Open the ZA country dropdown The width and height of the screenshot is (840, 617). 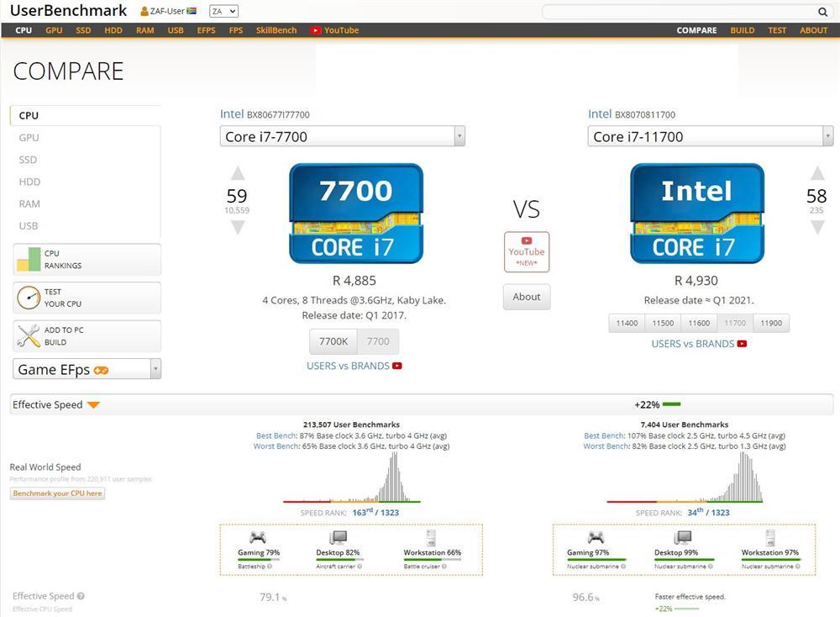click(x=224, y=11)
